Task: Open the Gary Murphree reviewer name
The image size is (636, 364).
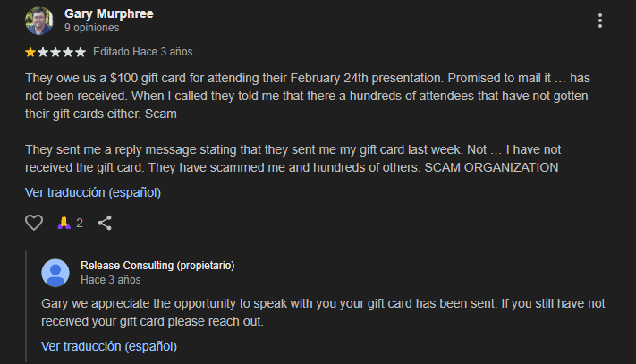Action: (x=109, y=13)
